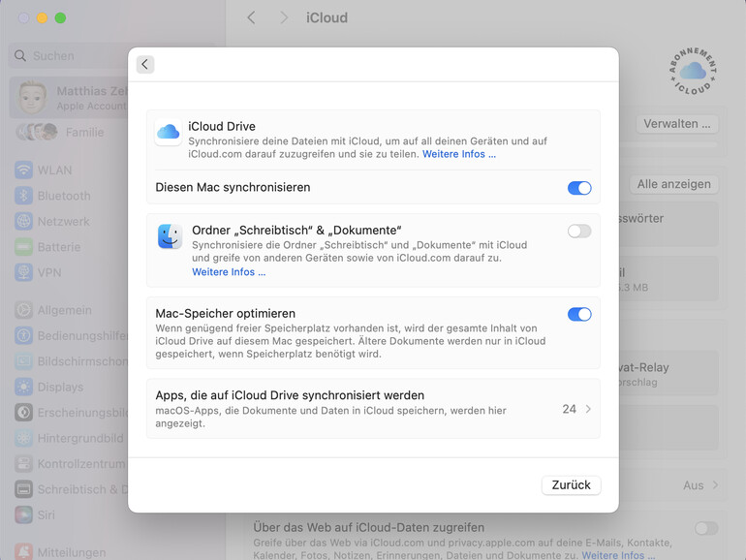Image resolution: width=746 pixels, height=560 pixels.
Task: Select Allgemein gear icon in sidebar
Action: point(23,310)
